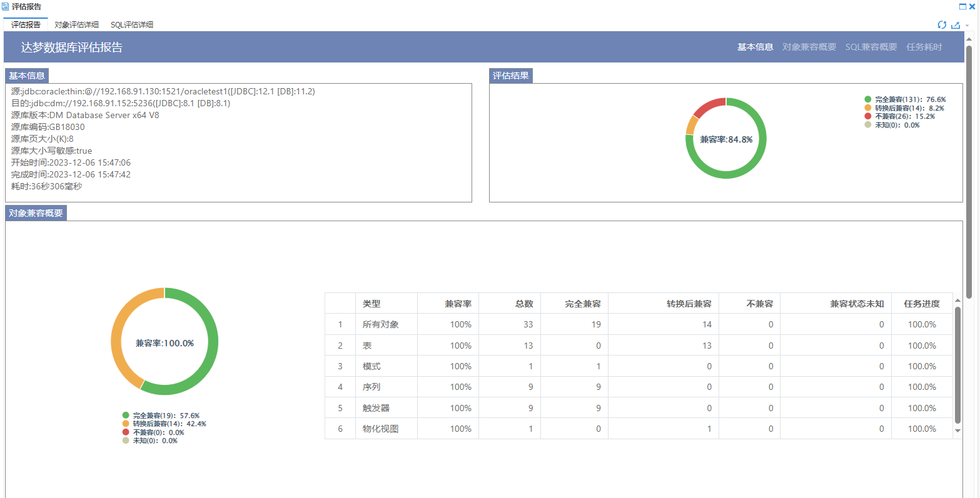Jump to 基本信息 section in header
Screen dimensions: 980x498
click(x=755, y=47)
